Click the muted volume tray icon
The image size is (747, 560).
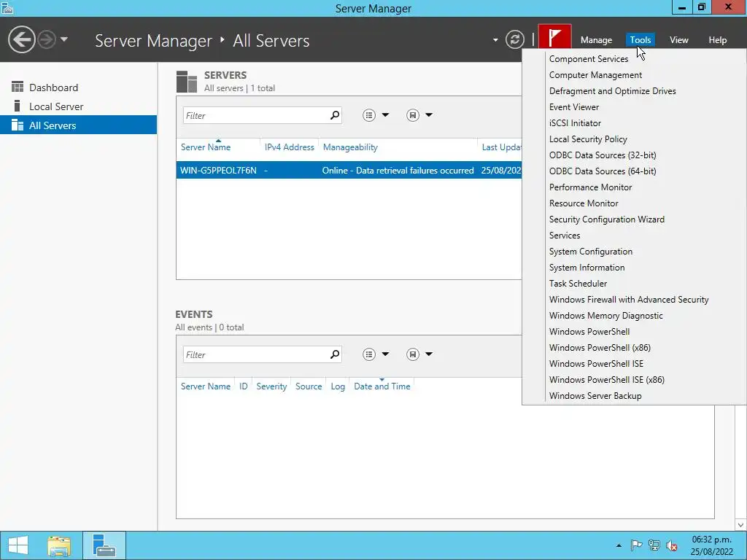click(672, 545)
